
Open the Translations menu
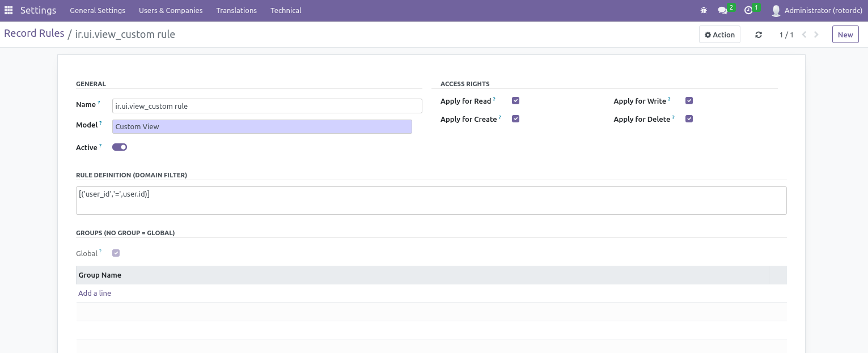(236, 10)
